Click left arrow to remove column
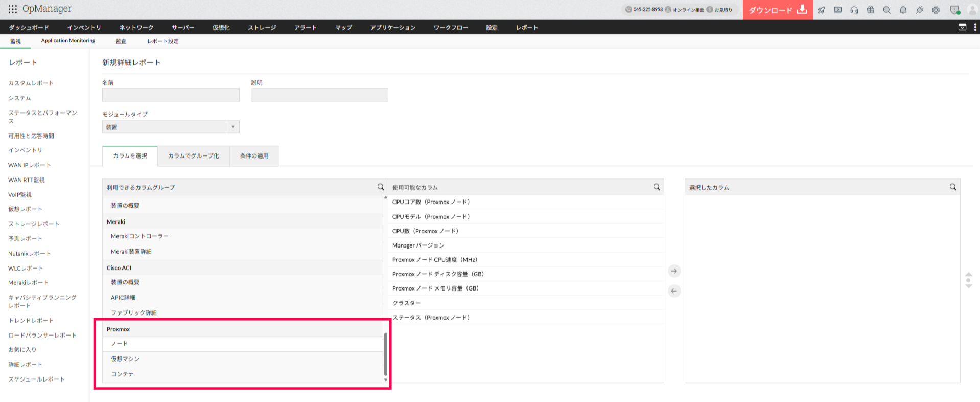This screenshot has height=402, width=980. (x=674, y=291)
